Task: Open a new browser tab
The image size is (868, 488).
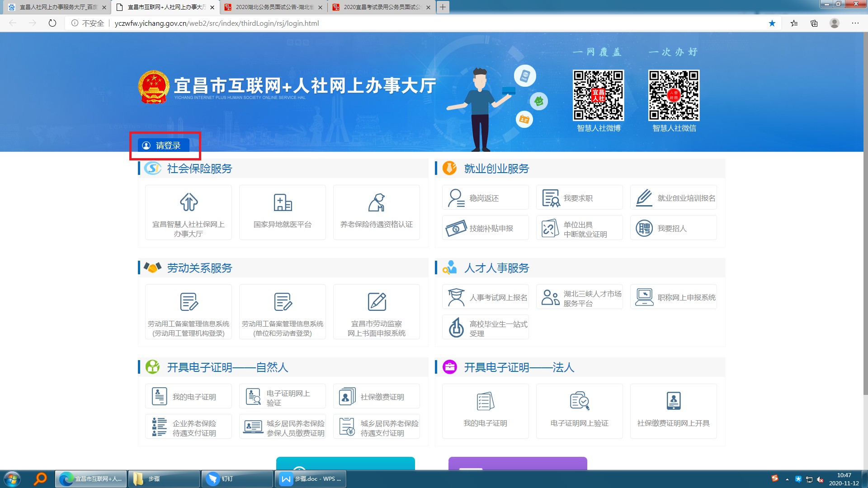Action: [x=443, y=7]
